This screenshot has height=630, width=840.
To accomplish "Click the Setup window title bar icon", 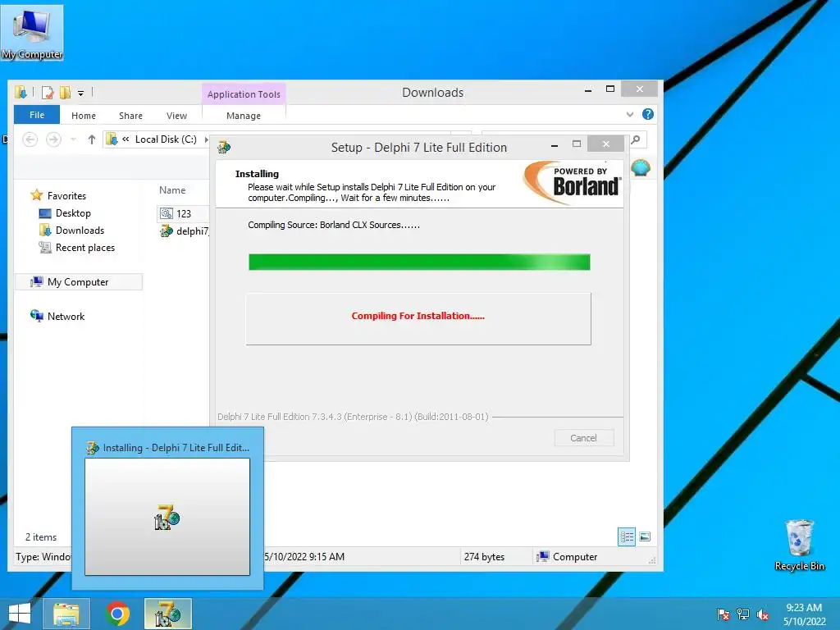I will 224,146.
